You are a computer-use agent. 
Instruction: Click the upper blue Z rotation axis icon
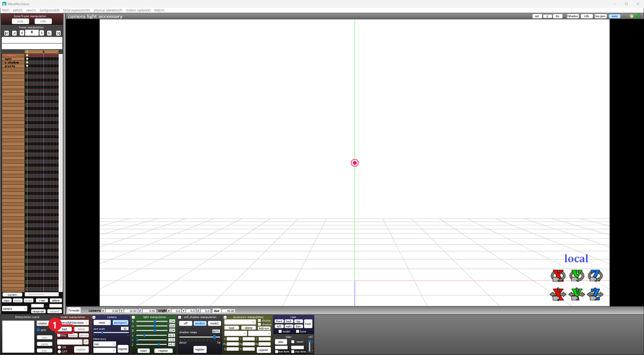click(x=595, y=275)
